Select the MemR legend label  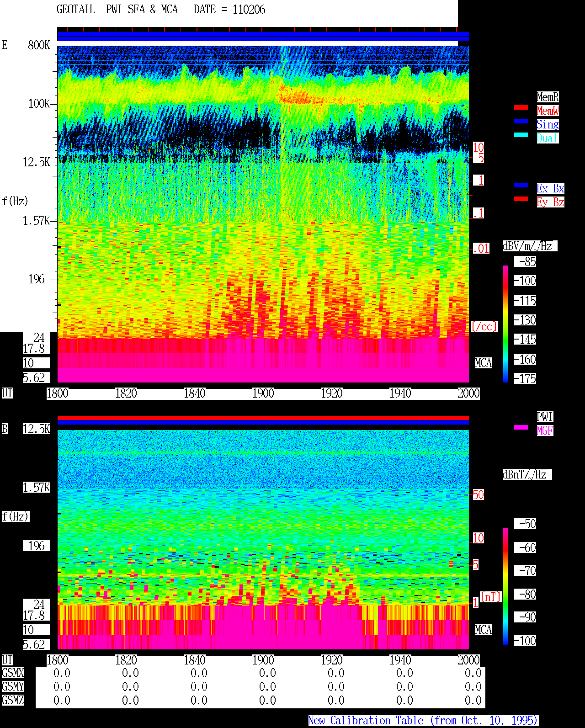click(548, 97)
